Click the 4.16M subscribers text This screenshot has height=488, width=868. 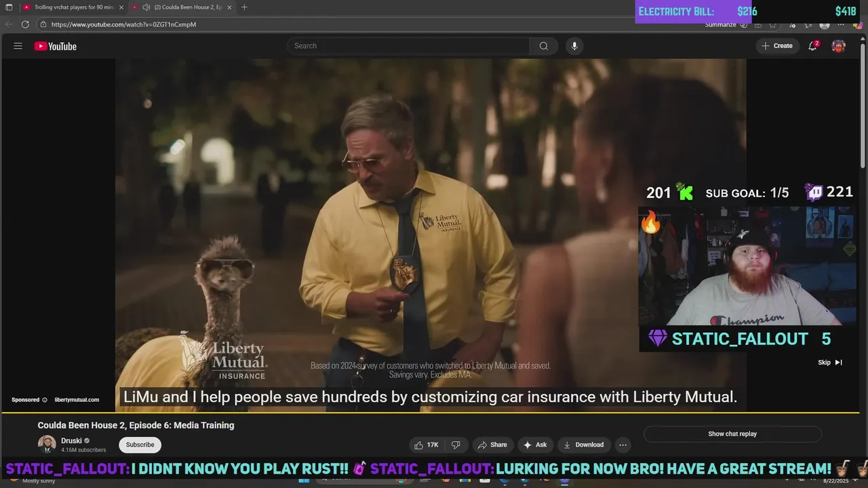pos(83,450)
